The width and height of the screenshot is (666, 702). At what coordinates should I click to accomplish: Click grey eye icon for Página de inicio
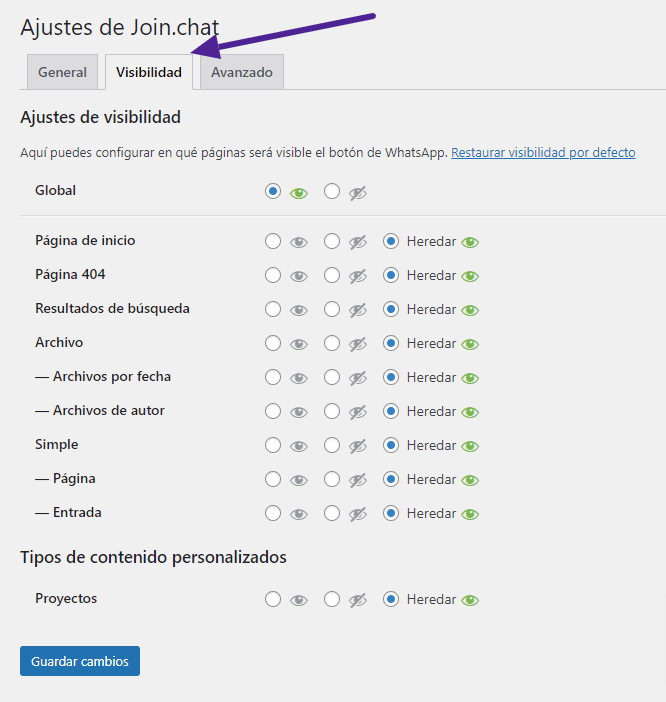coord(299,243)
